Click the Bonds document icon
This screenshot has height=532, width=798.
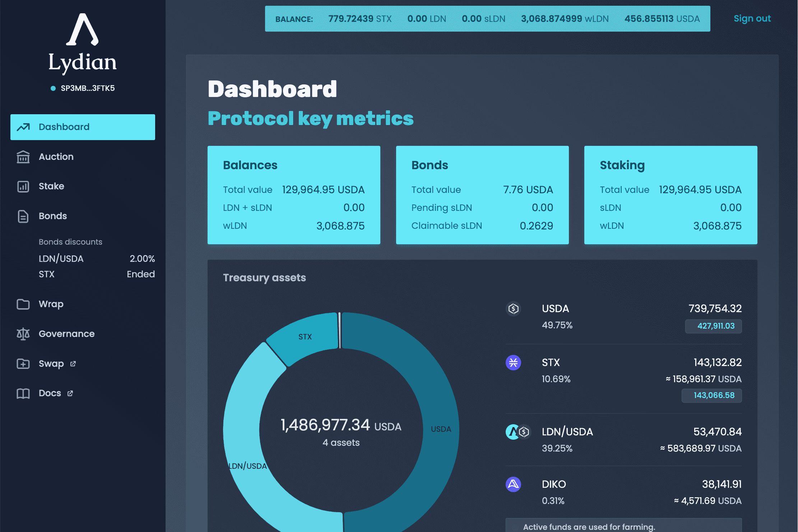(23, 216)
